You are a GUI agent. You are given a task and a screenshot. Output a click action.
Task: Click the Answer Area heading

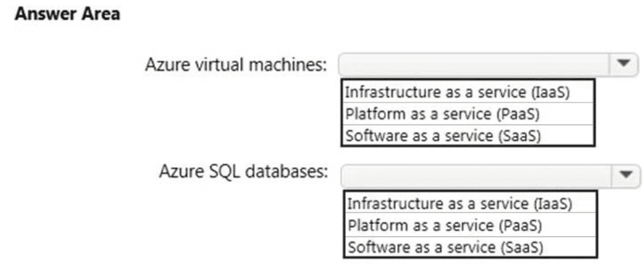pos(67,14)
